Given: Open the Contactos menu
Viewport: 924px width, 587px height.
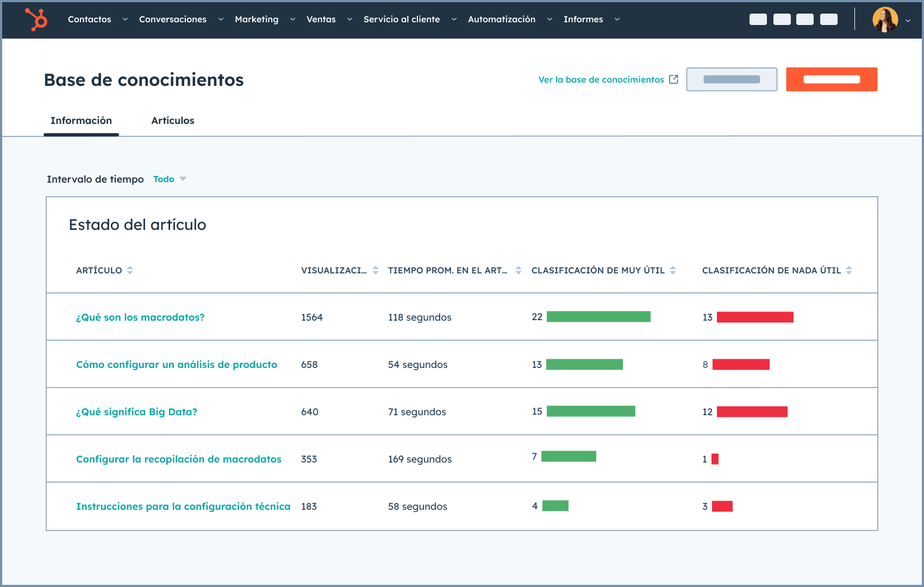Looking at the screenshot, I should [90, 20].
